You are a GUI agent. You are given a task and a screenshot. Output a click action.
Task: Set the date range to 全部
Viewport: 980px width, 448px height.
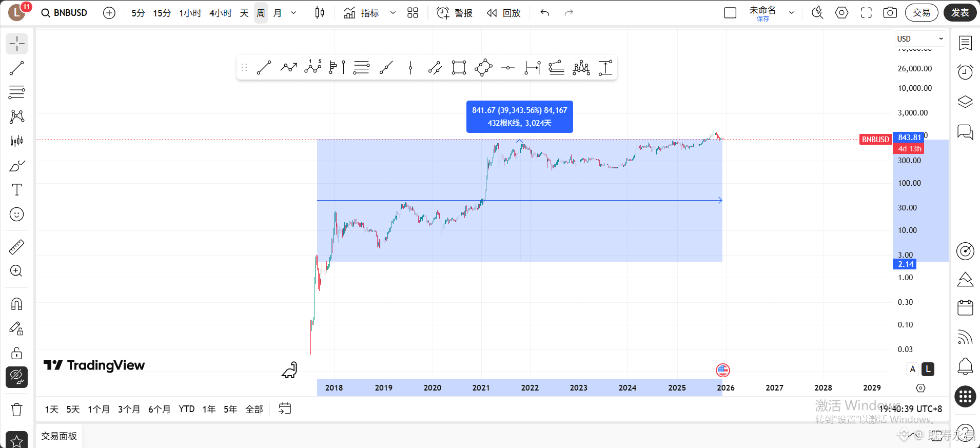coord(254,409)
